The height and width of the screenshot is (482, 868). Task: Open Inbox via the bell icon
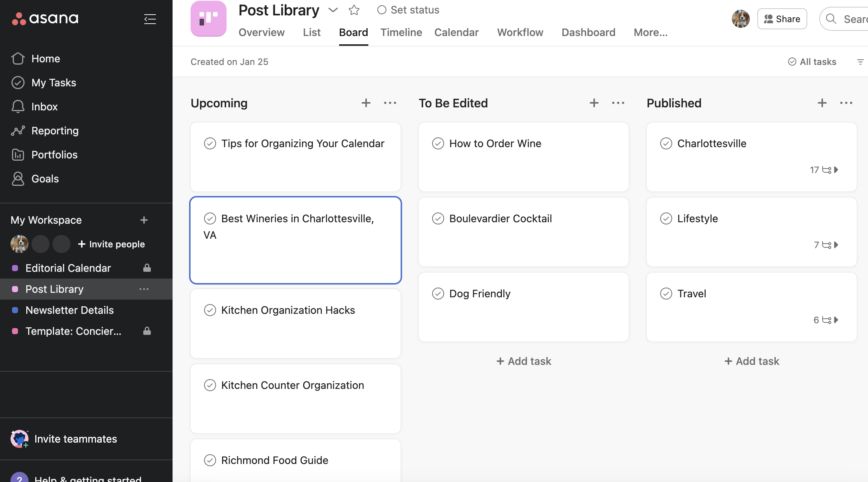(18, 107)
